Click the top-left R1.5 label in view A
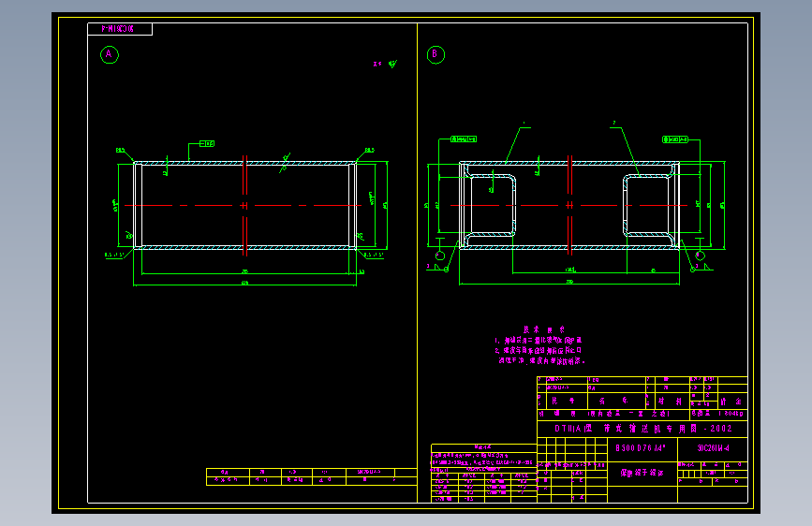 [121, 150]
